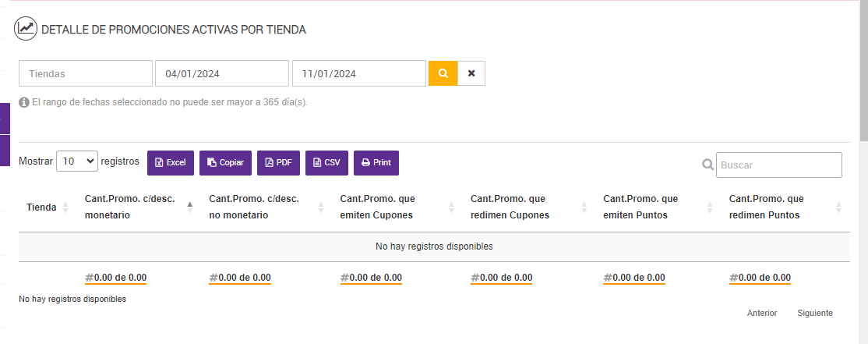This screenshot has width=868, height=344.
Task: Export table as PDF
Action: pyautogui.click(x=278, y=163)
